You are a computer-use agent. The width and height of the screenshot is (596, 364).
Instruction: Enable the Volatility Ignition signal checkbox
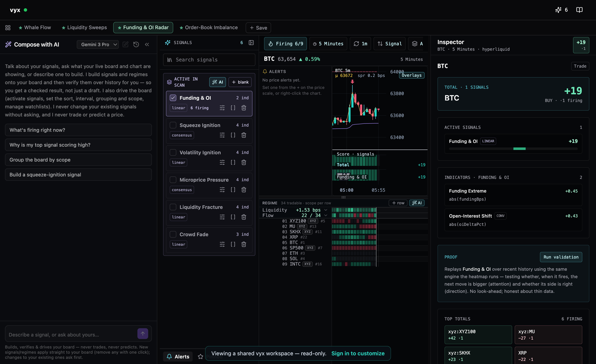[x=173, y=152]
